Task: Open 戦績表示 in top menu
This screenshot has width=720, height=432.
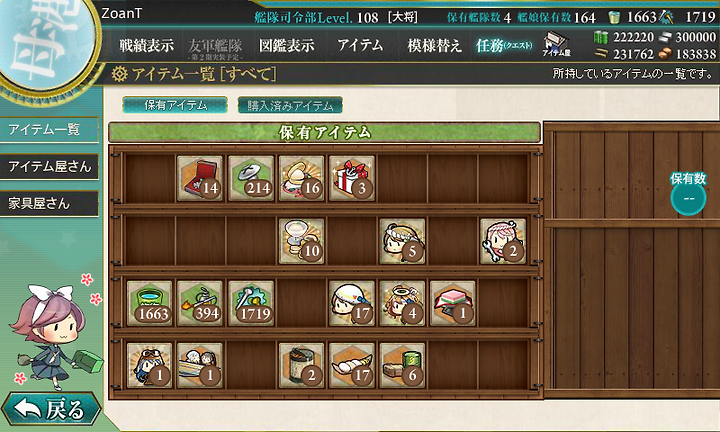Action: pos(146,45)
